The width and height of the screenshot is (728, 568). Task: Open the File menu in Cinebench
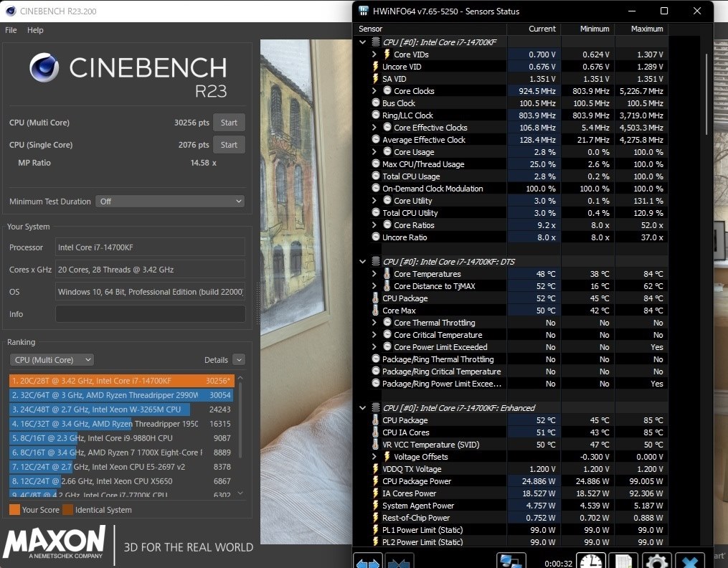click(11, 29)
